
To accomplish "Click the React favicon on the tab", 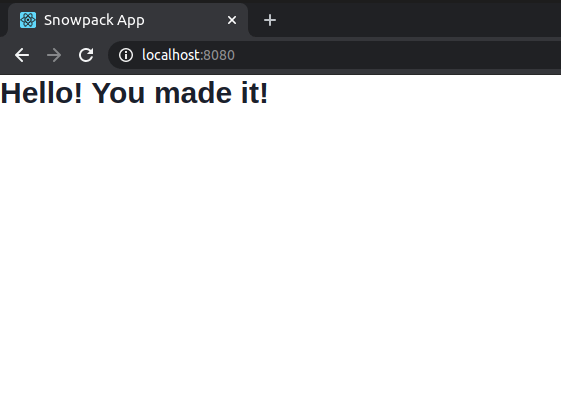I will click(x=28, y=20).
